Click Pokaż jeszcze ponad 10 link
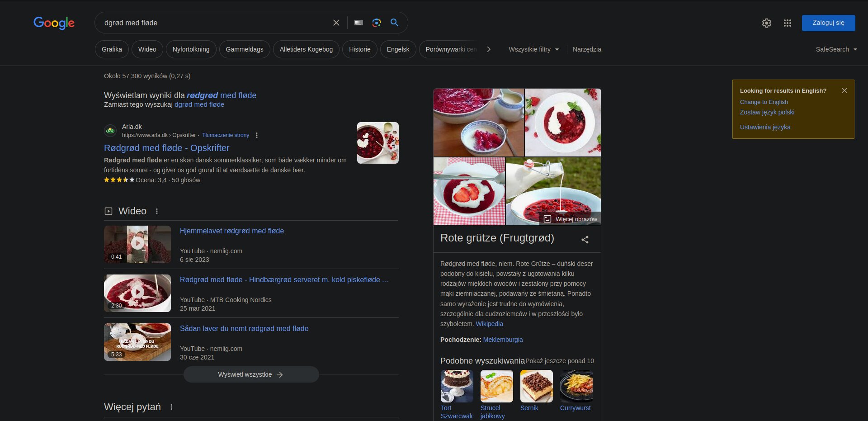Image resolution: width=868 pixels, height=421 pixels. point(560,361)
